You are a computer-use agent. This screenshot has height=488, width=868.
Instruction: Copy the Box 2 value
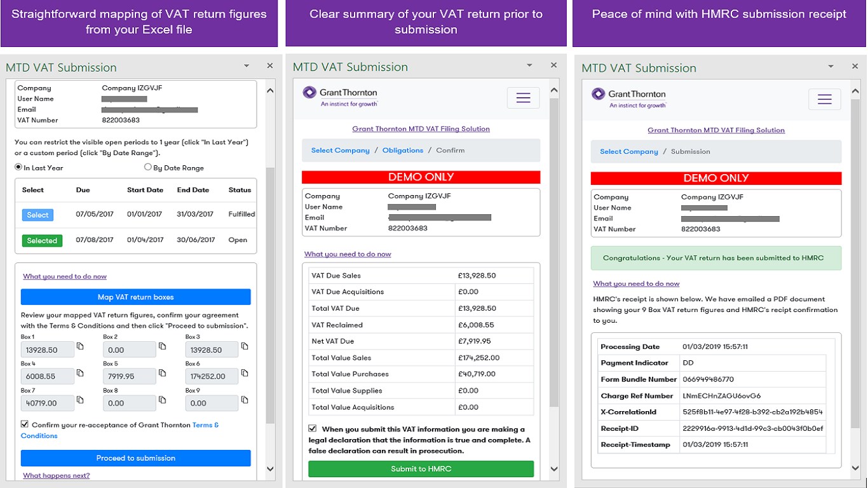pos(163,346)
